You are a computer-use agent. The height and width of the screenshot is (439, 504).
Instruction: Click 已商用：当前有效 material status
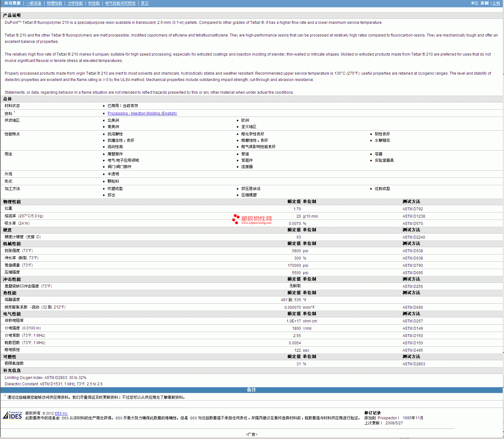click(x=123, y=106)
